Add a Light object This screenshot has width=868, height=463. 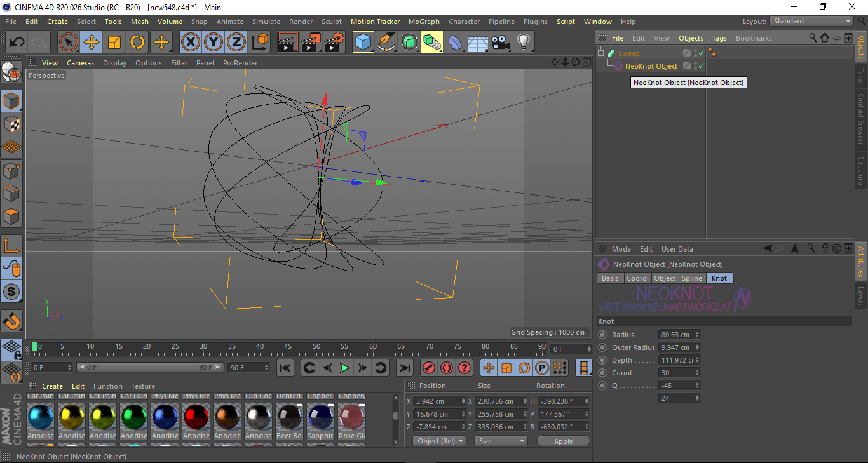coord(523,43)
